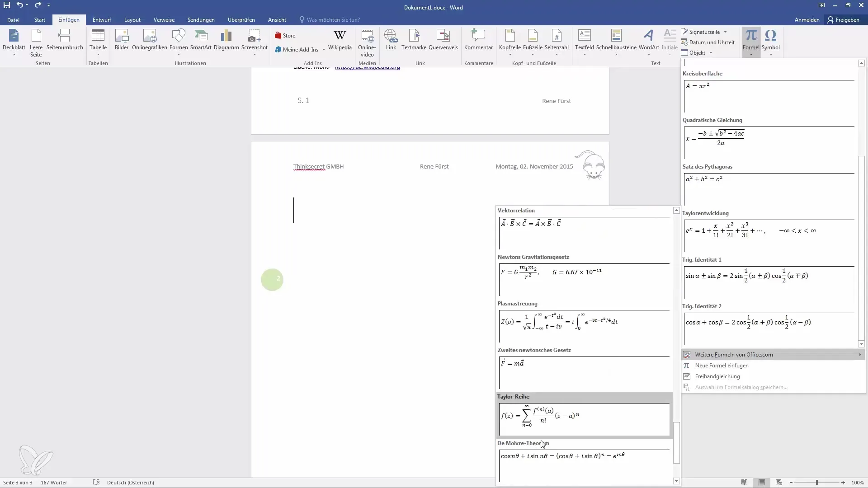
Task: Click the Save icon in quick access toolbar
Action: [x=7, y=5]
